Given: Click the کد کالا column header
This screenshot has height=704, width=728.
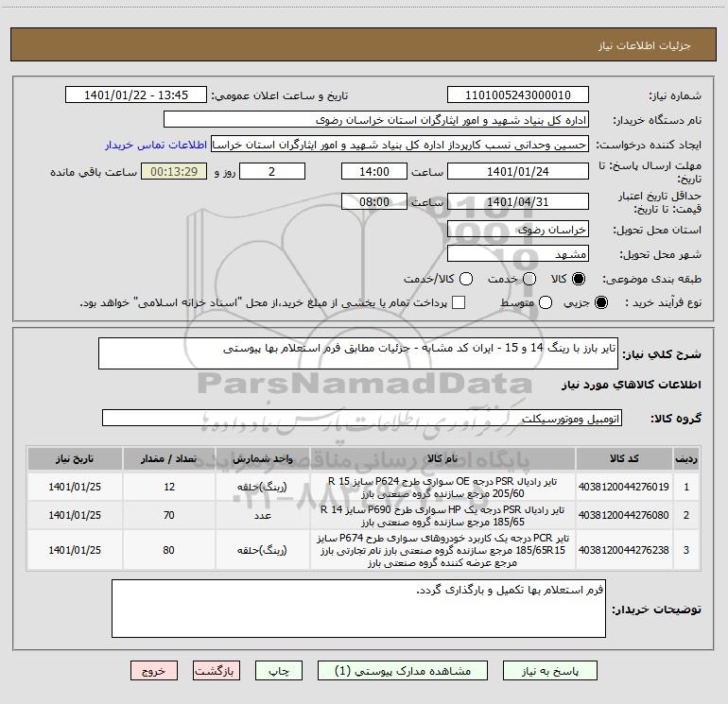Looking at the screenshot, I should pyautogui.click(x=624, y=459).
